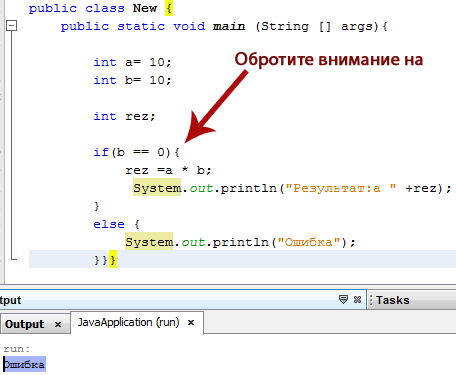The image size is (456, 375).
Task: Click the highlighted closing class brace
Action: pyautogui.click(x=113, y=259)
